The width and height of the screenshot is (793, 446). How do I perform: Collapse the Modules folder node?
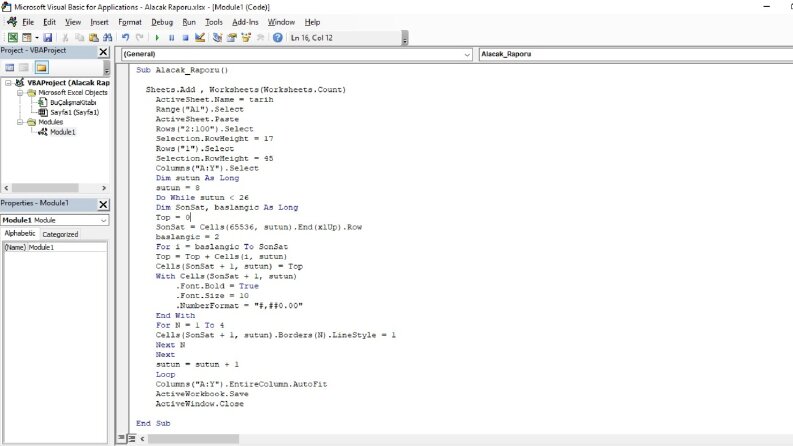point(20,122)
